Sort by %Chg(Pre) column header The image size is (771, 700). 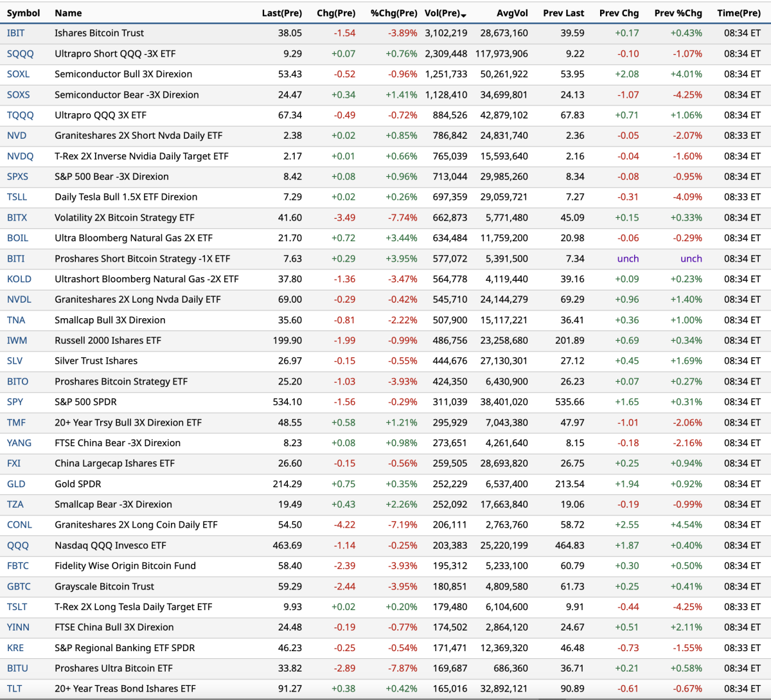click(x=394, y=13)
